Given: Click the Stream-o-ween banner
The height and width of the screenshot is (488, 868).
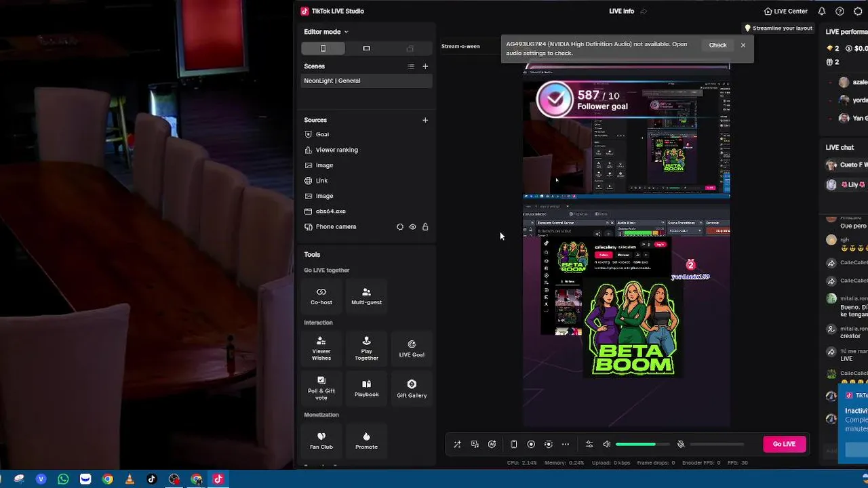Looking at the screenshot, I should (460, 46).
